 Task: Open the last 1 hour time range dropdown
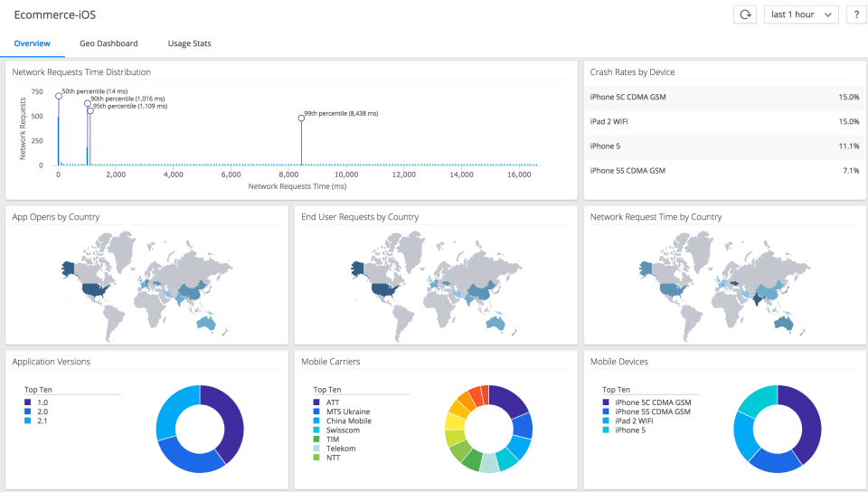(801, 15)
